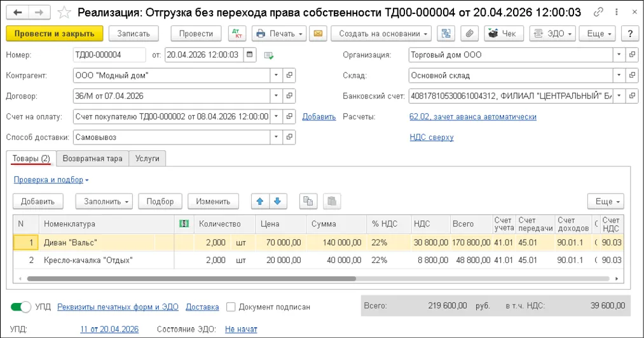Screen dimensions: 644x338
Task: Click the Номер input field ТД00-000004
Action: pyautogui.click(x=109, y=55)
